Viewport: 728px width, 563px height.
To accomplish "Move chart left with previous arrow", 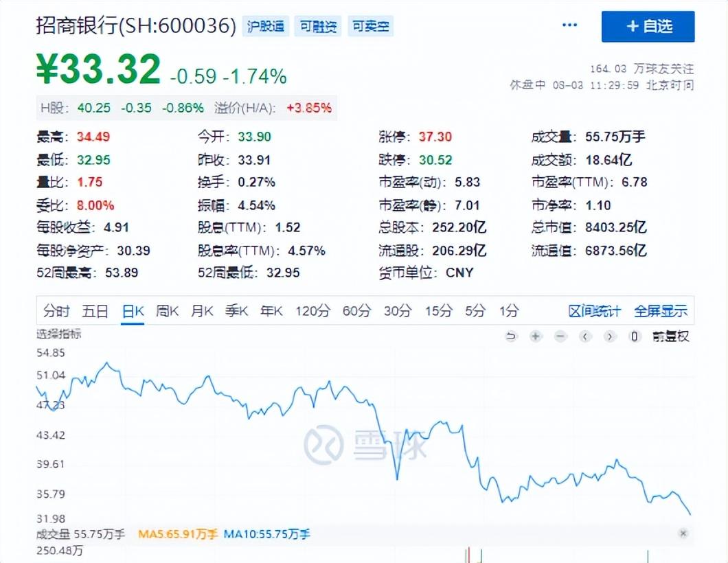I will click(585, 336).
